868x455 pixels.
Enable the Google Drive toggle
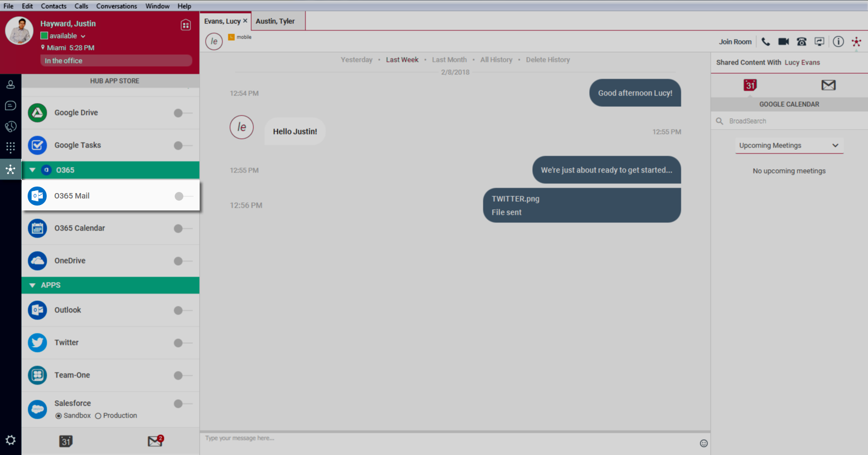pos(183,113)
